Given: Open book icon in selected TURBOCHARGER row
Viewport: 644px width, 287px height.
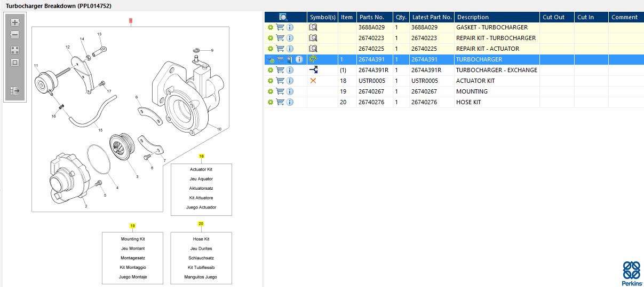Looking at the screenshot, I should [x=290, y=59].
